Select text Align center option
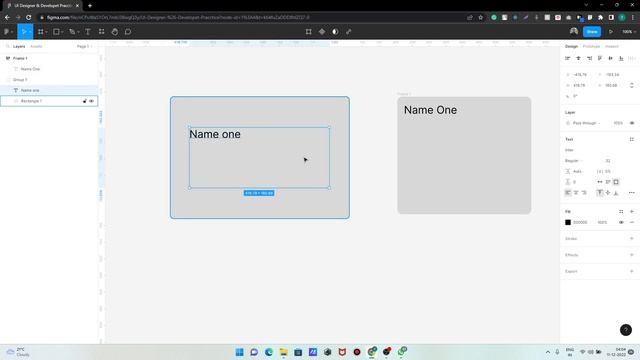Viewport: 640px width, 360px height. [x=576, y=193]
